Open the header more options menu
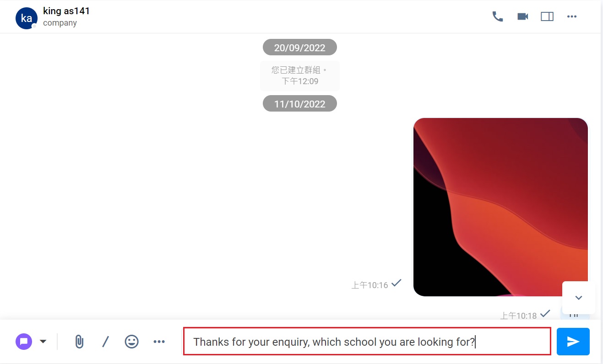 [x=572, y=16]
